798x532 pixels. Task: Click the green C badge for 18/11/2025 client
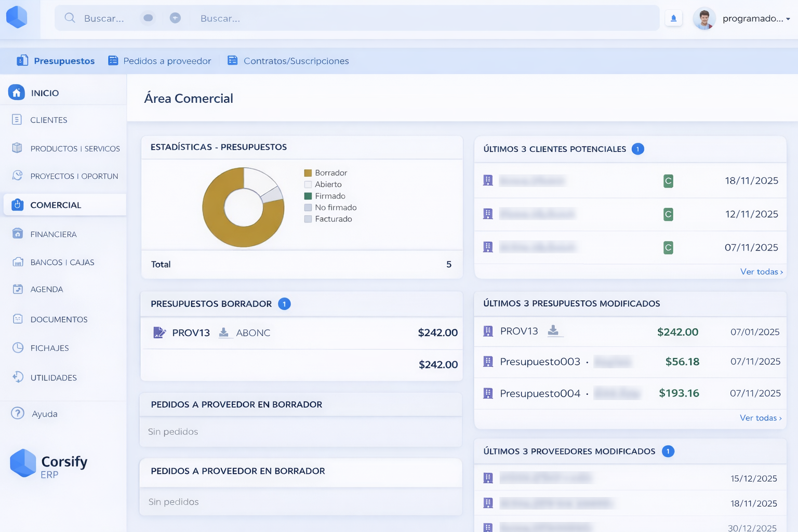(668, 181)
